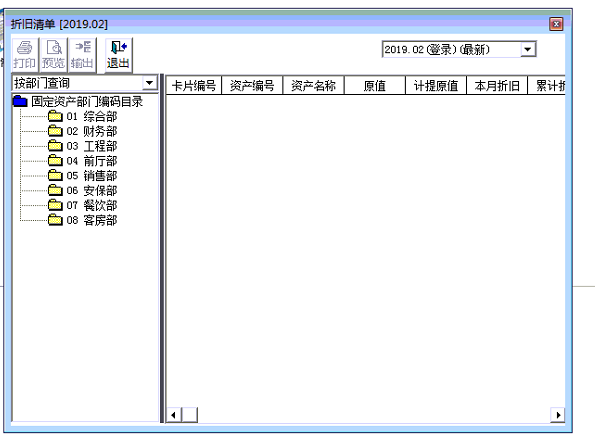The image size is (595, 445).
Task: Click the folder icon for 05 销售部
Action: pyautogui.click(x=55, y=175)
